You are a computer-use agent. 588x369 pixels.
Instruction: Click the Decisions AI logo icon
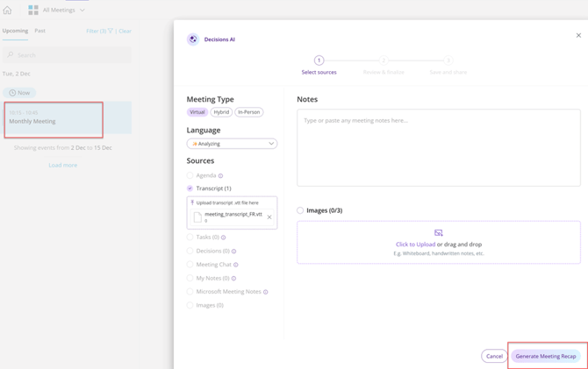coord(193,39)
